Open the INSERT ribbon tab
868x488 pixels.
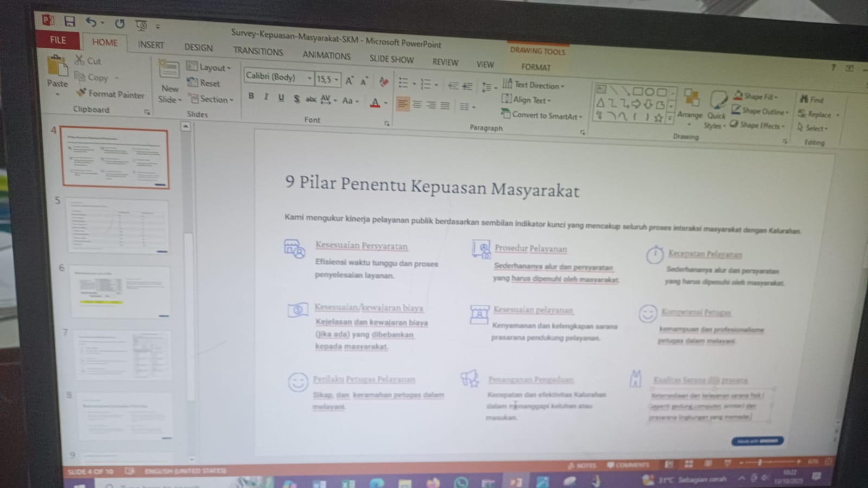click(150, 45)
